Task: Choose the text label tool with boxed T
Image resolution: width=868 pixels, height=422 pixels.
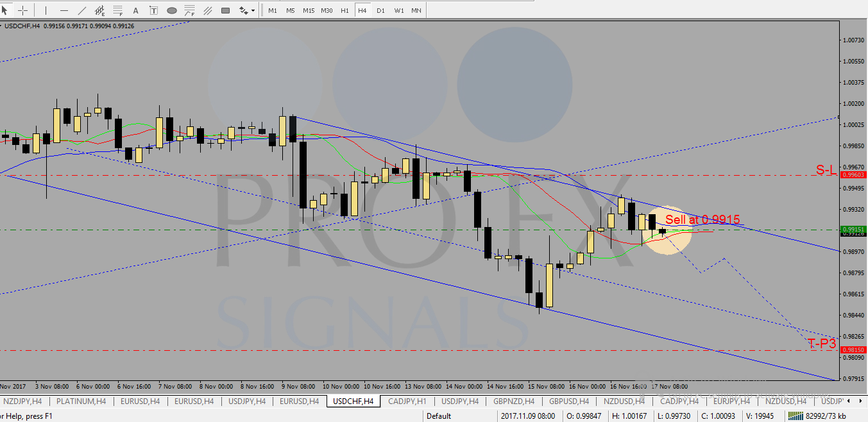Action: [153, 10]
